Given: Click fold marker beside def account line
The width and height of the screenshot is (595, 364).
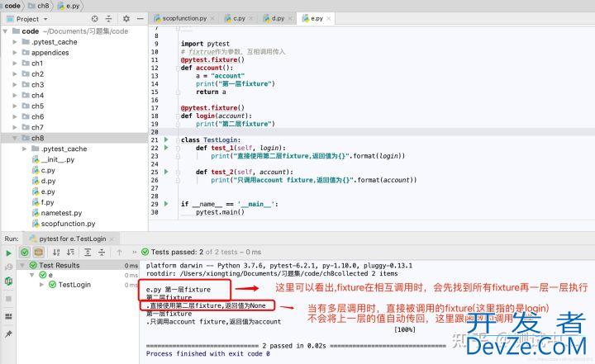Looking at the screenshot, I should [x=178, y=68].
